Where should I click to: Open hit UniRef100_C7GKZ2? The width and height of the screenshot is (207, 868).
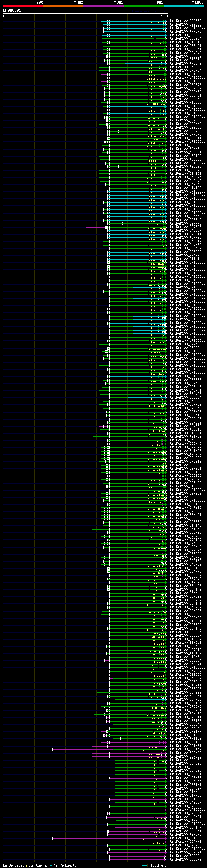(x=186, y=92)
